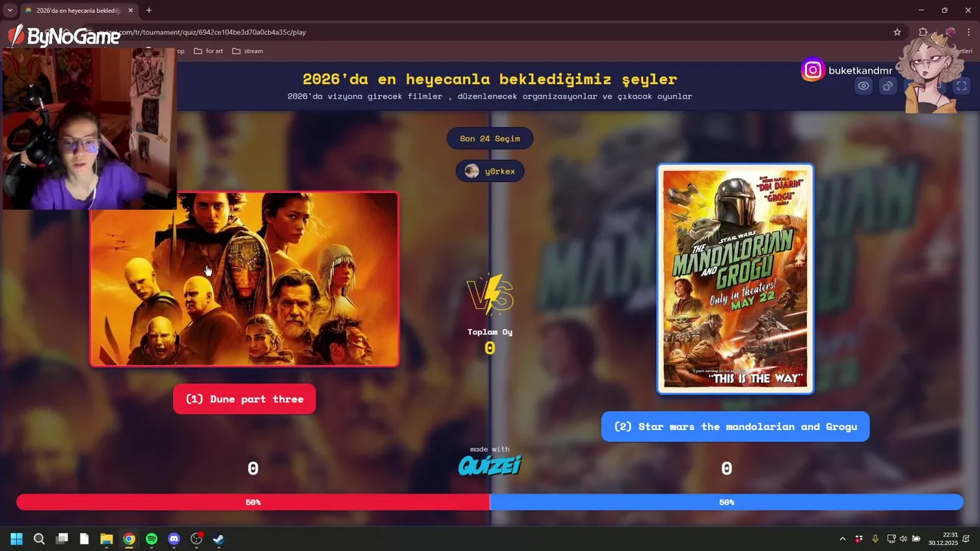Open the 'for art' bookmarks folder

pyautogui.click(x=208, y=51)
